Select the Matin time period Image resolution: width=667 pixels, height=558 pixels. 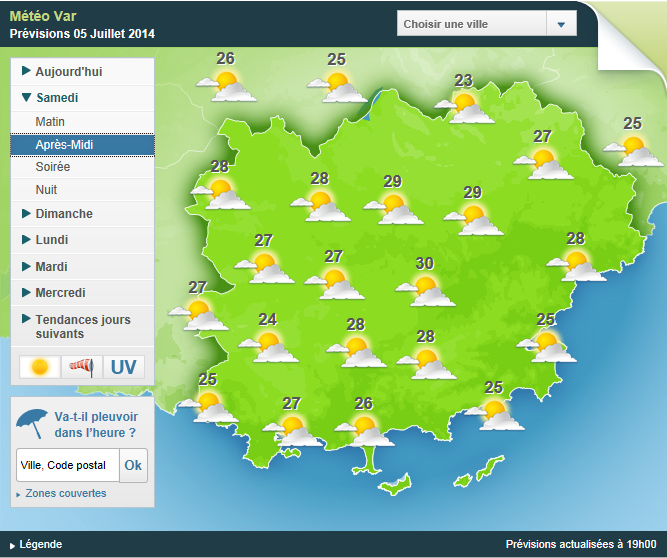point(50,121)
